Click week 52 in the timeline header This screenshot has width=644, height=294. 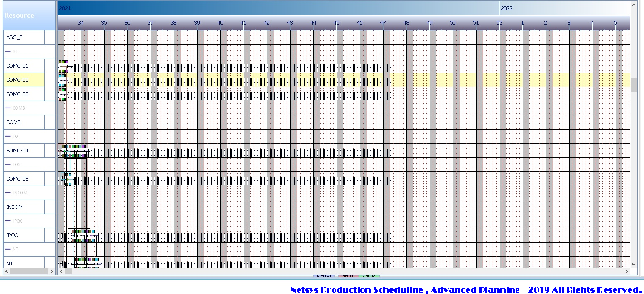click(x=499, y=23)
